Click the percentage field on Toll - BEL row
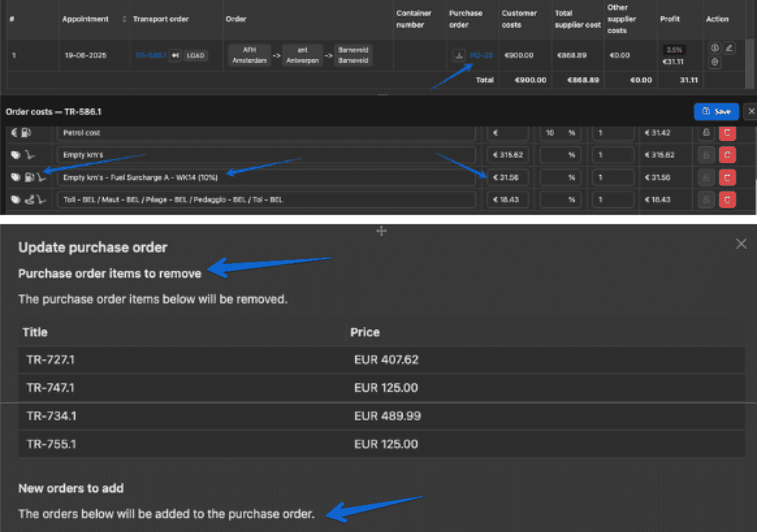757x532 pixels. pyautogui.click(x=561, y=199)
